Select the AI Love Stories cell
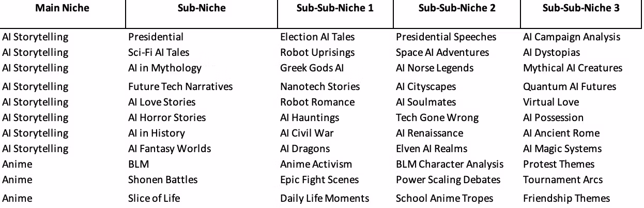This screenshot has width=644, height=208. [162, 102]
